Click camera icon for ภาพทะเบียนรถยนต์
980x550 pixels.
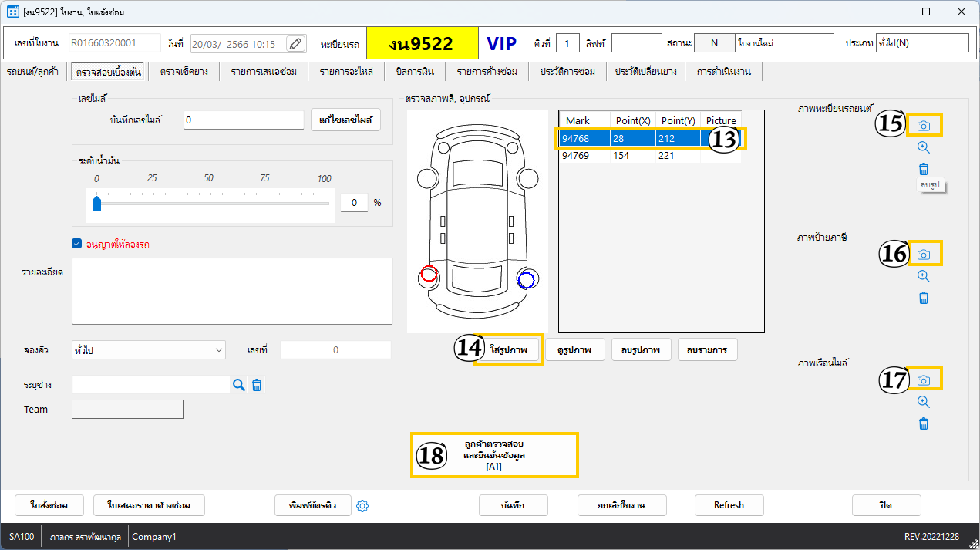[x=924, y=126]
